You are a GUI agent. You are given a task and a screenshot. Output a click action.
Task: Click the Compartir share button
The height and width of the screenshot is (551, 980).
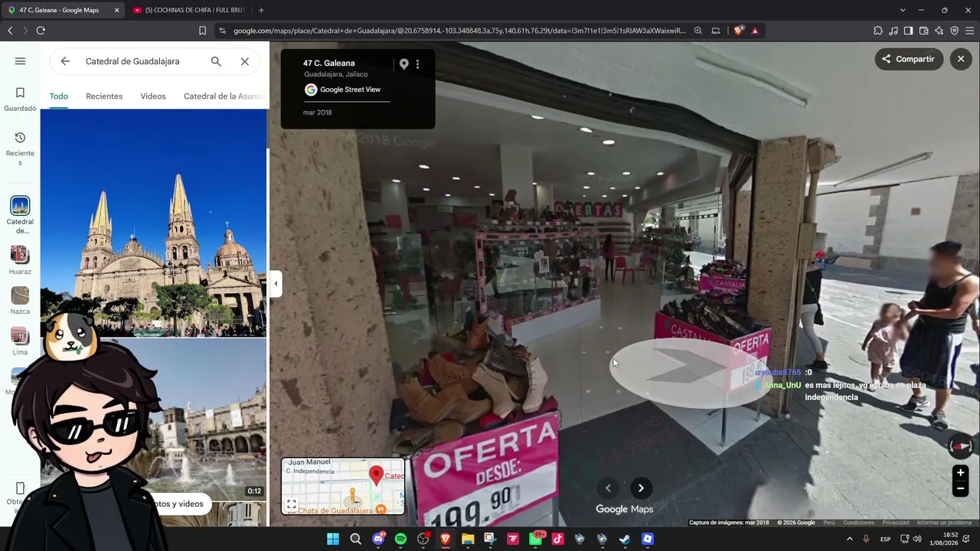[x=909, y=59]
